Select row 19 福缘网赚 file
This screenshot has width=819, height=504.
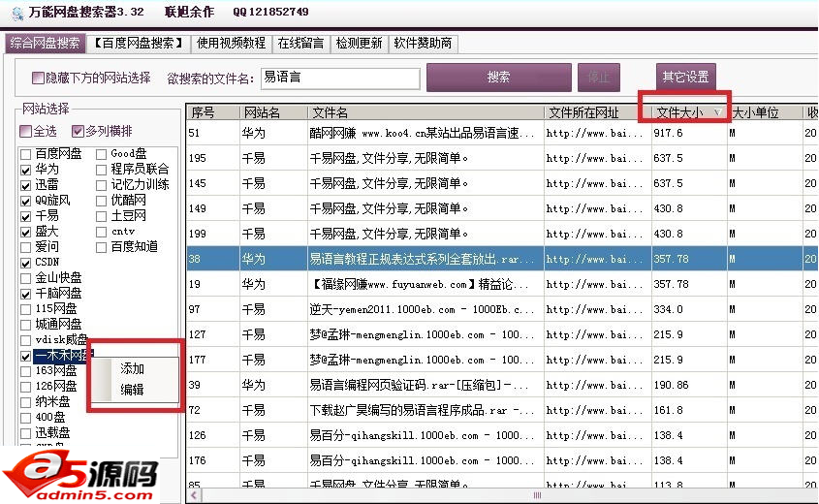point(502,284)
